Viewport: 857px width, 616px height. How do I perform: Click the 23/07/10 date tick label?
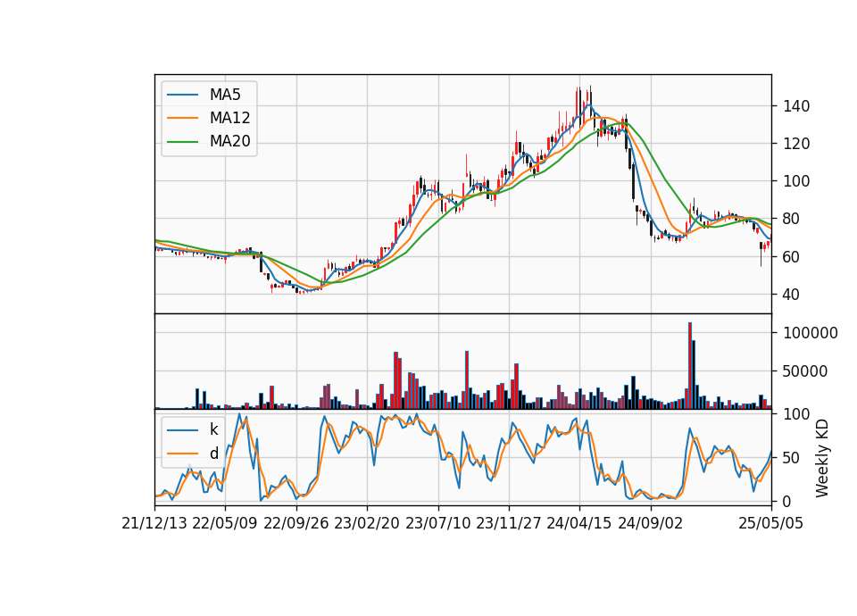(x=437, y=524)
